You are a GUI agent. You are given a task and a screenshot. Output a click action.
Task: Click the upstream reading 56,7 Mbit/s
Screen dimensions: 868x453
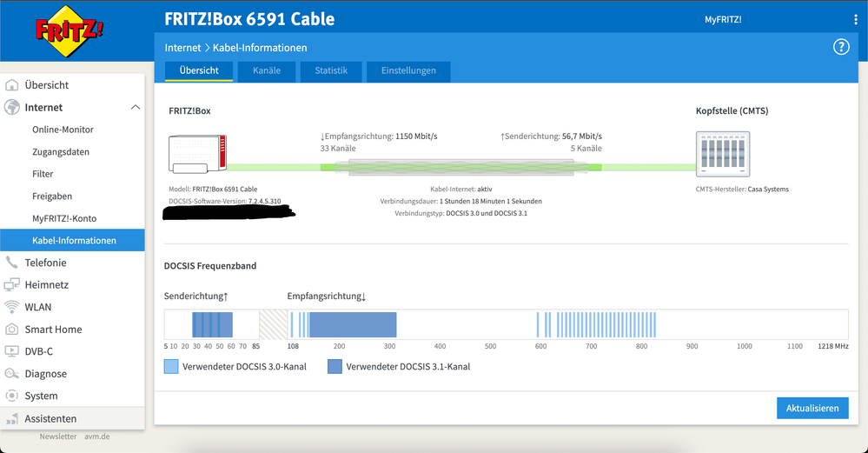click(582, 137)
